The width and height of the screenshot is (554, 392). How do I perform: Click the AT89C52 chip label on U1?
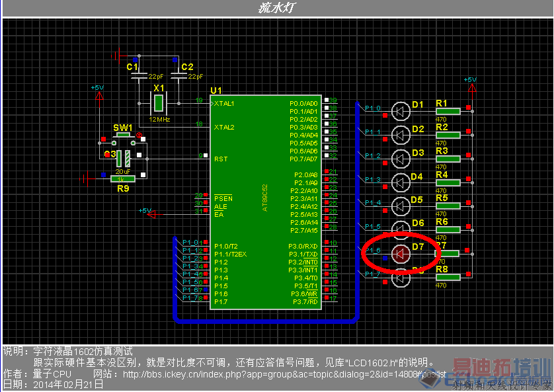coord(265,198)
